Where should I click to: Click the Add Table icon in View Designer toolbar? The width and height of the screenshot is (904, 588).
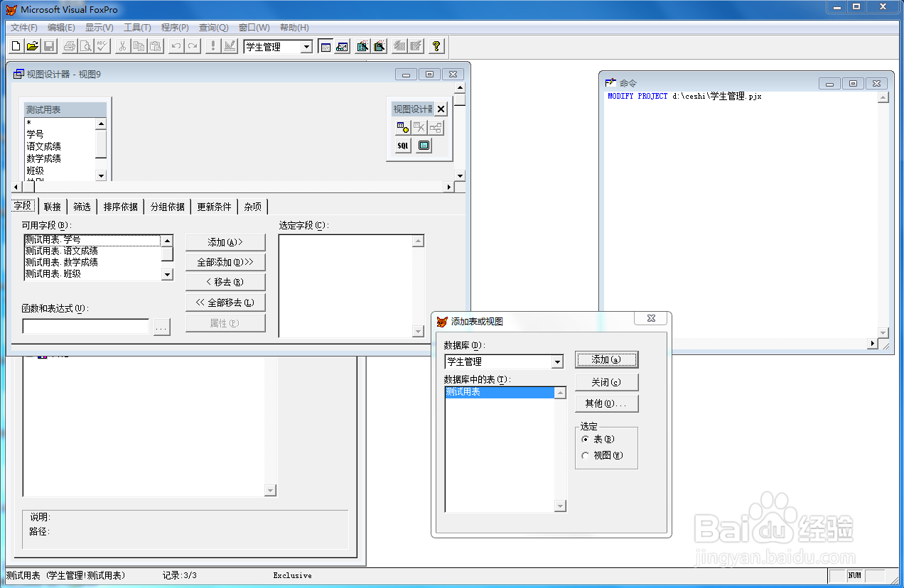(403, 128)
